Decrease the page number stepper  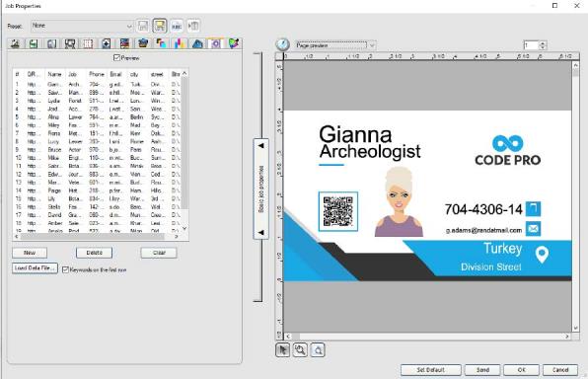pos(543,47)
